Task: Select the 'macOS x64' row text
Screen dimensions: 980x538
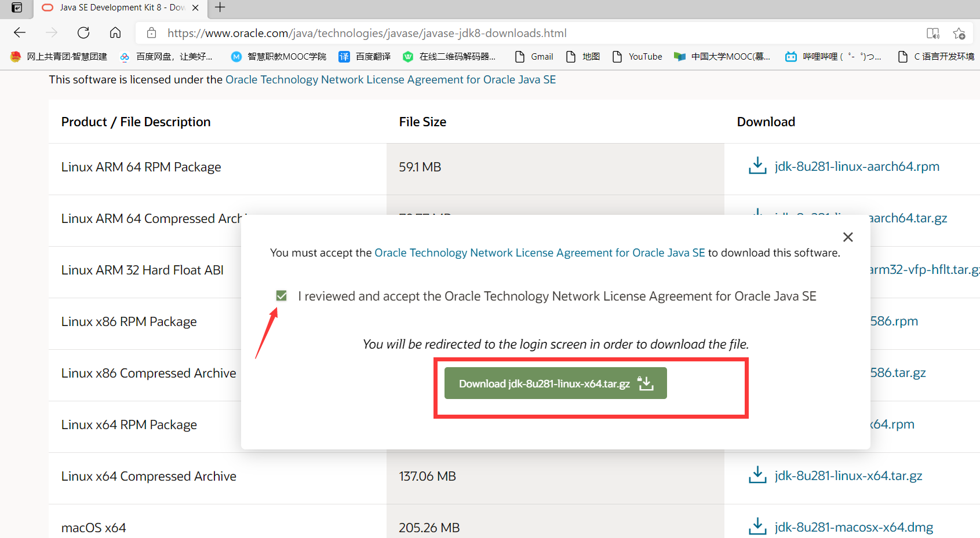Action: click(x=94, y=528)
